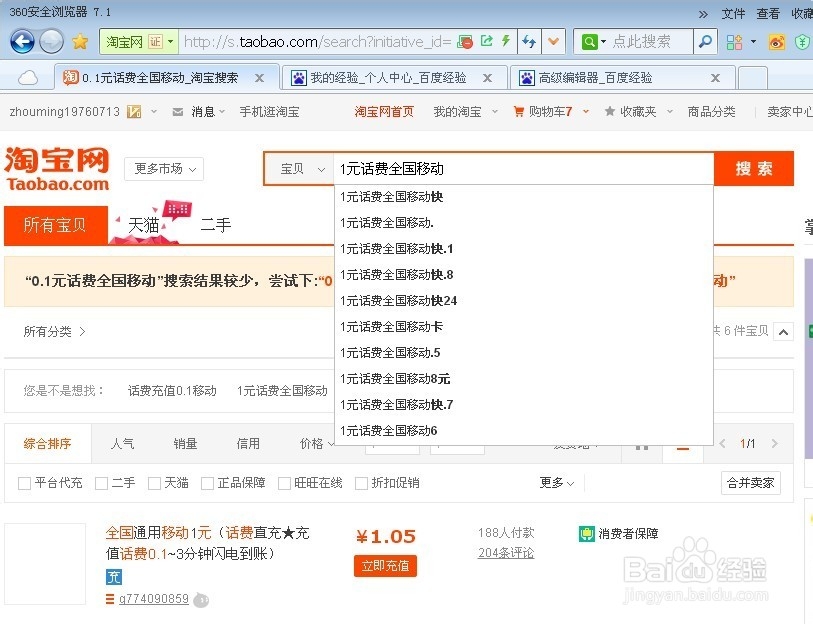
Task: Click the green lightning speed mode icon
Action: point(506,41)
